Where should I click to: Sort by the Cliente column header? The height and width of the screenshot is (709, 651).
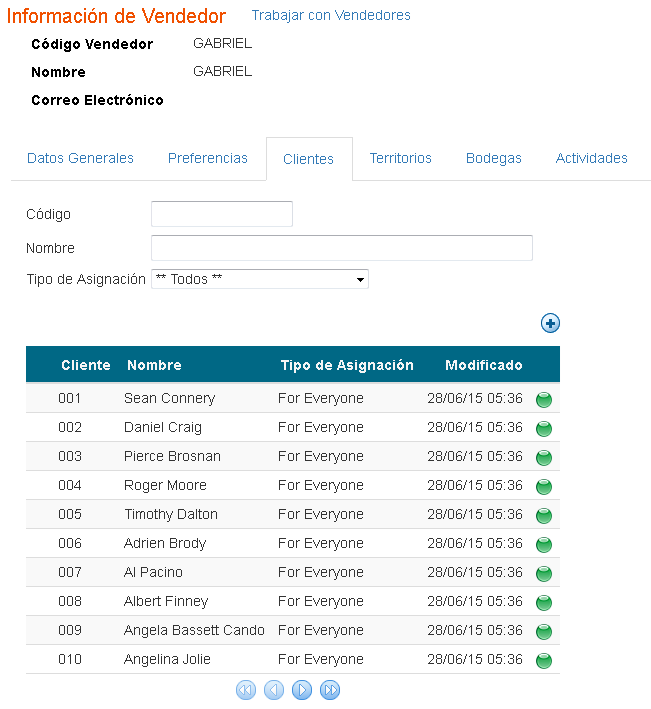pos(86,365)
